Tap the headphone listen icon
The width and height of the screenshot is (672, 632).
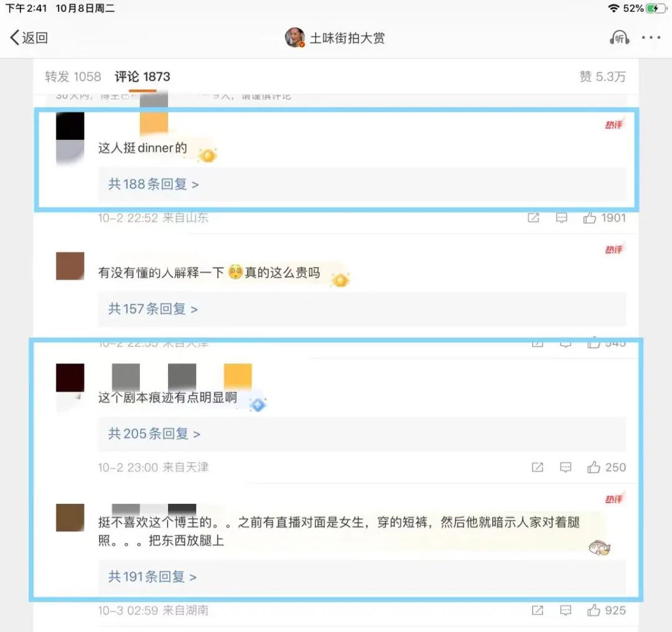(619, 38)
